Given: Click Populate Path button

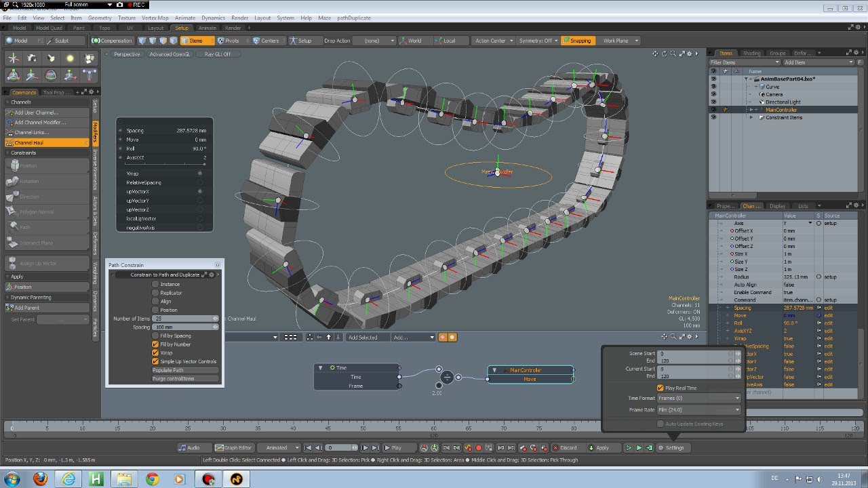Looking at the screenshot, I should click(185, 370).
